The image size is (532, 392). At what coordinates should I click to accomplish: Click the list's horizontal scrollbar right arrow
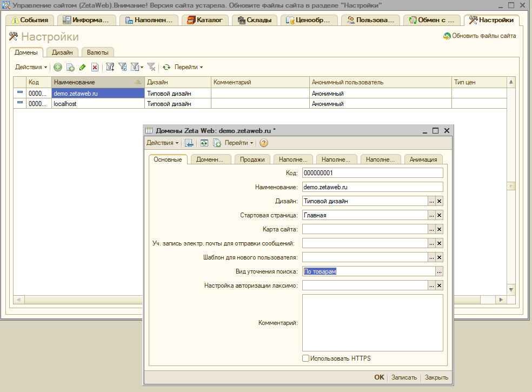pos(501,300)
